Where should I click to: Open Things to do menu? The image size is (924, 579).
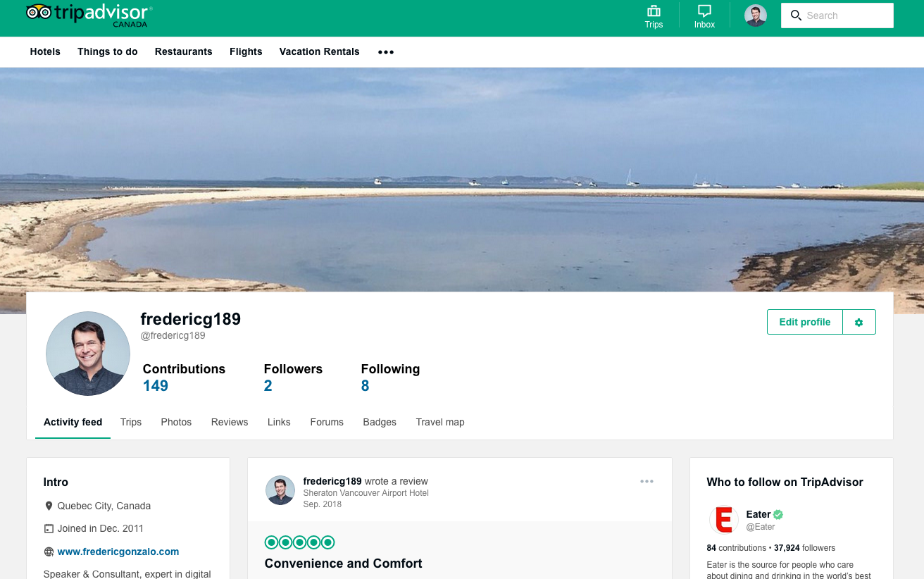tap(108, 51)
